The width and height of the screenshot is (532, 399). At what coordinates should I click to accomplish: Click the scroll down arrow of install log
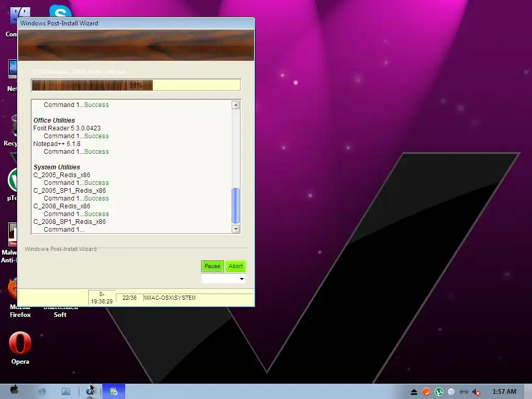pos(236,229)
